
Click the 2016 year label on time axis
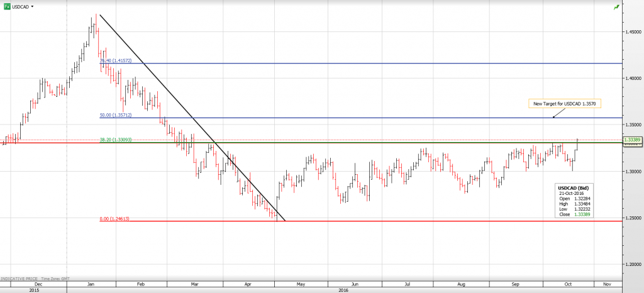[x=343, y=290]
